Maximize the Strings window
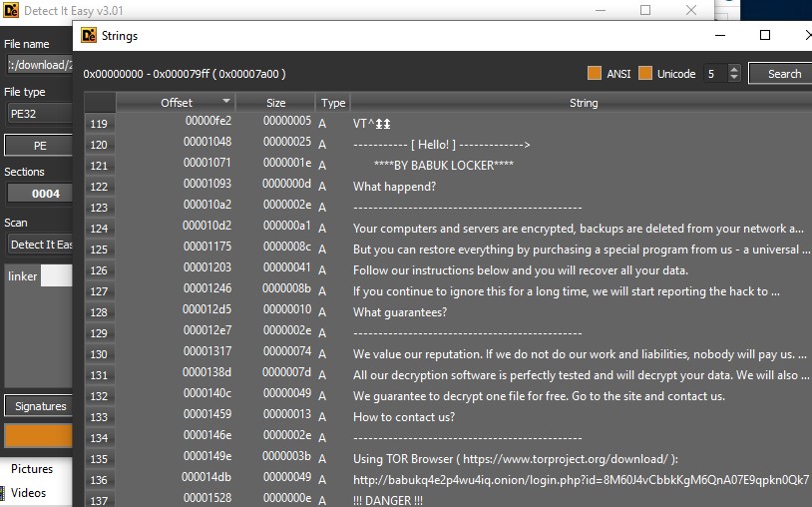Screen dimensions: 812x507 point(765,35)
